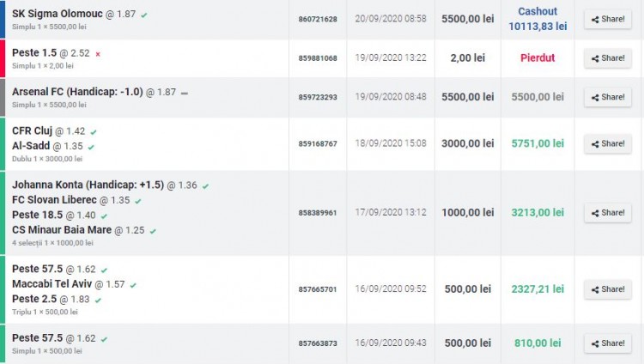Image resolution: width=644 pixels, height=364 pixels.
Task: Click the check mark next to Al-Sadd
Action: 91,147
